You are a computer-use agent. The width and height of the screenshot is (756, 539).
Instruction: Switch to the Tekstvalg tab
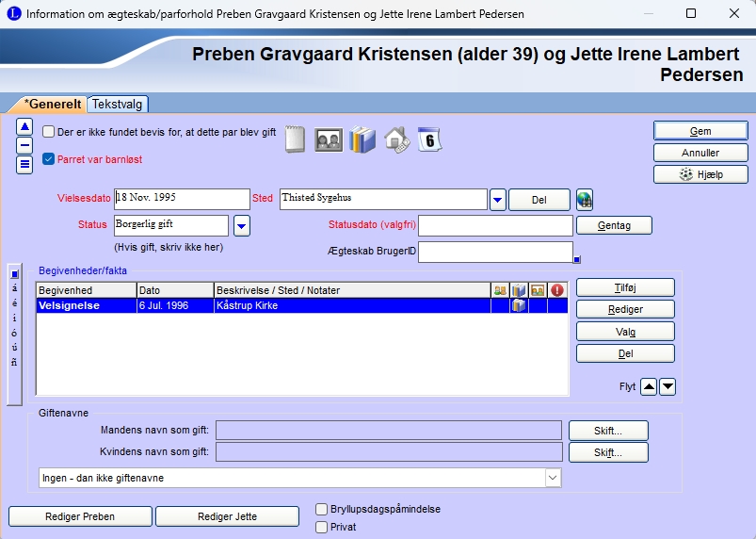(x=118, y=105)
